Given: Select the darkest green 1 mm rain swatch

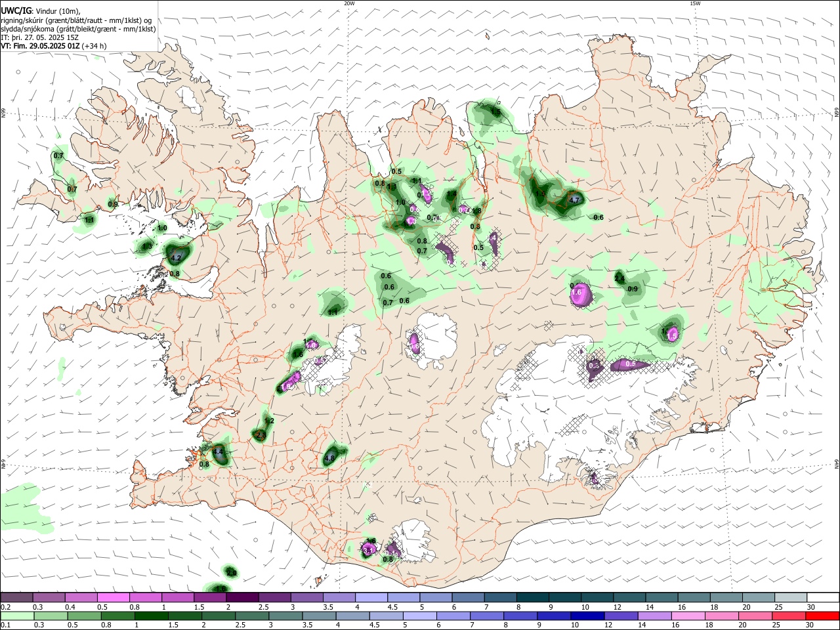Looking at the screenshot, I should pyautogui.click(x=151, y=616).
